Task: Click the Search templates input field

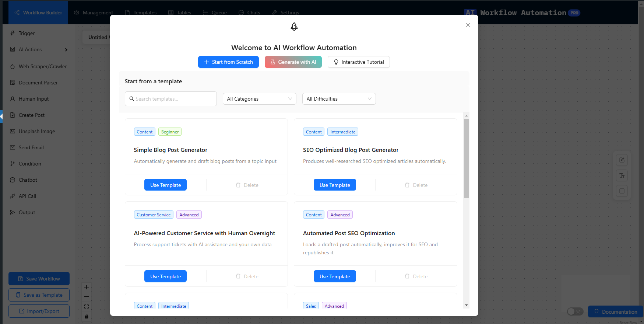Action: tap(171, 99)
